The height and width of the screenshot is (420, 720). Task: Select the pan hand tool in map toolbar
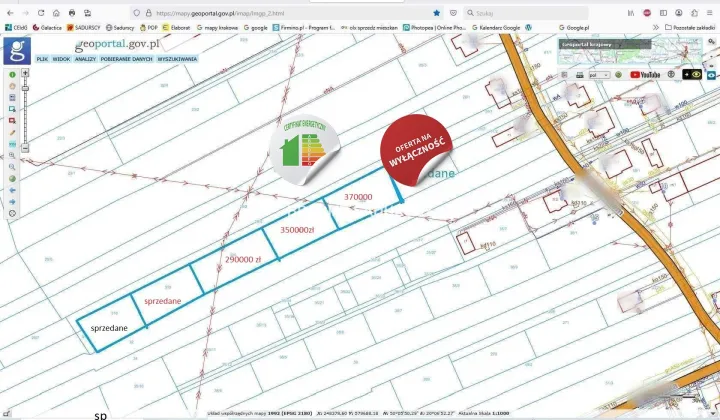pos(12,86)
